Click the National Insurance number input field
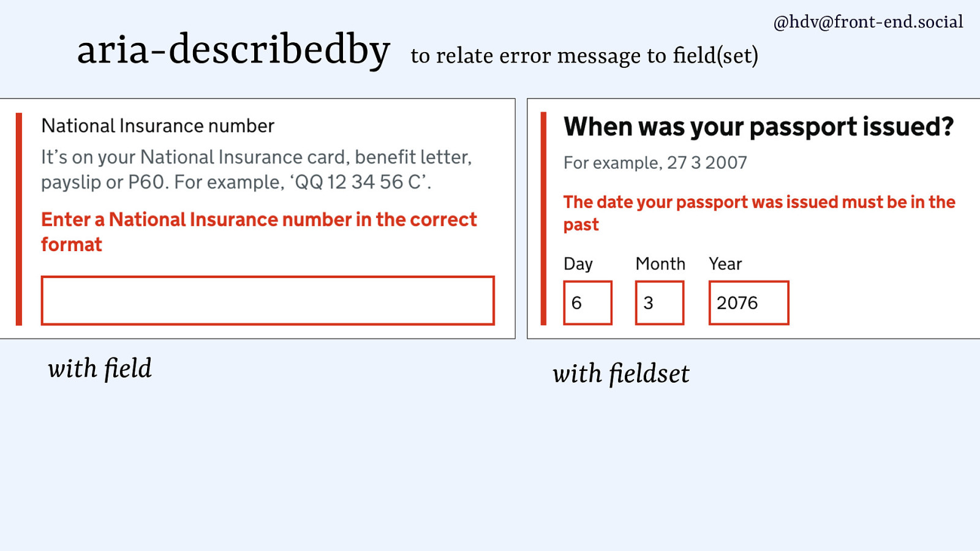 pos(268,301)
